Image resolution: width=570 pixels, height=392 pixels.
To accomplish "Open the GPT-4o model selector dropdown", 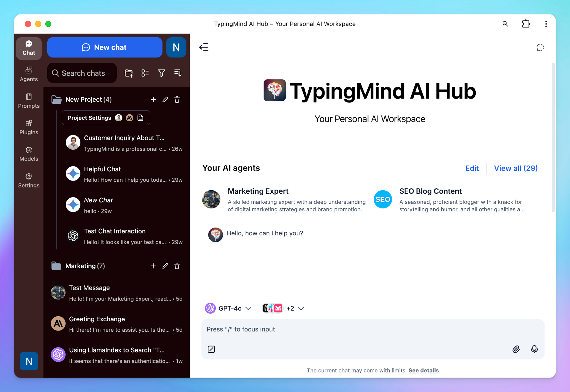I will (229, 308).
